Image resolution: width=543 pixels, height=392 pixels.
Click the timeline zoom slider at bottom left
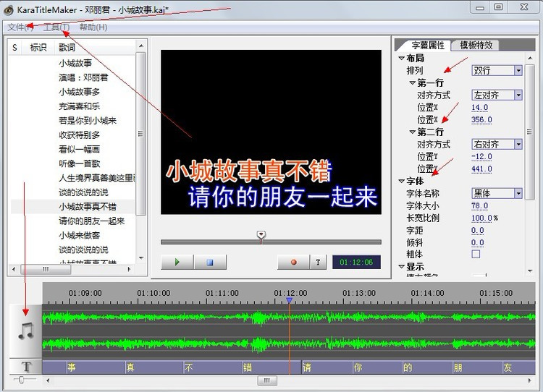[x=22, y=380]
